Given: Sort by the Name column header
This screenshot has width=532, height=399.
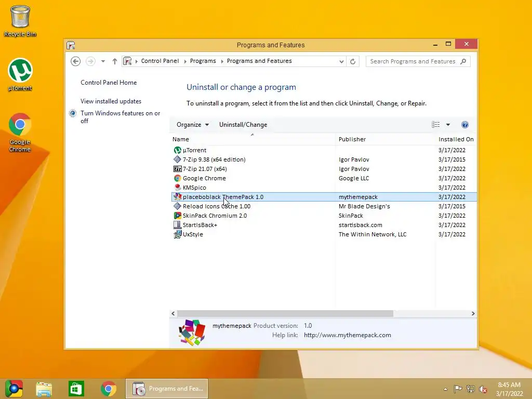Looking at the screenshot, I should point(253,139).
